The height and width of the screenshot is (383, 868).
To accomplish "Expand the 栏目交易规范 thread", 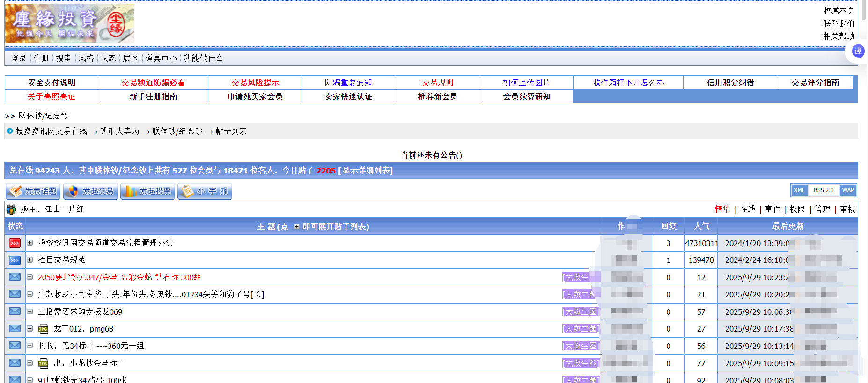I will [30, 260].
